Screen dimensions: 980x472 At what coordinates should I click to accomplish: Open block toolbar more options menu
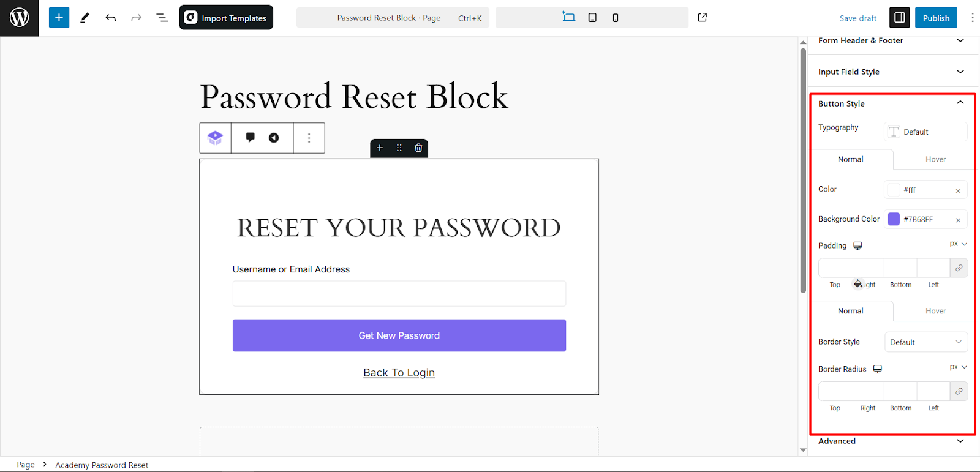click(309, 138)
